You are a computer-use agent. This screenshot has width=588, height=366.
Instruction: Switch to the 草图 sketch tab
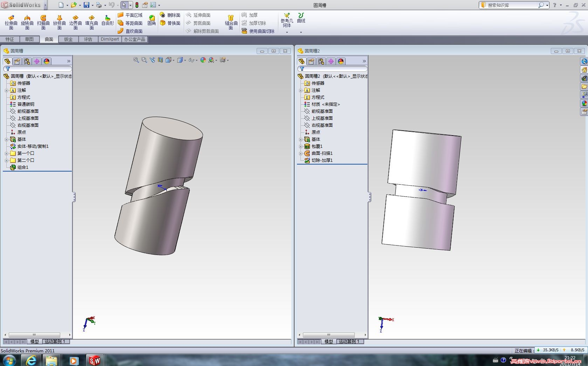pyautogui.click(x=29, y=39)
